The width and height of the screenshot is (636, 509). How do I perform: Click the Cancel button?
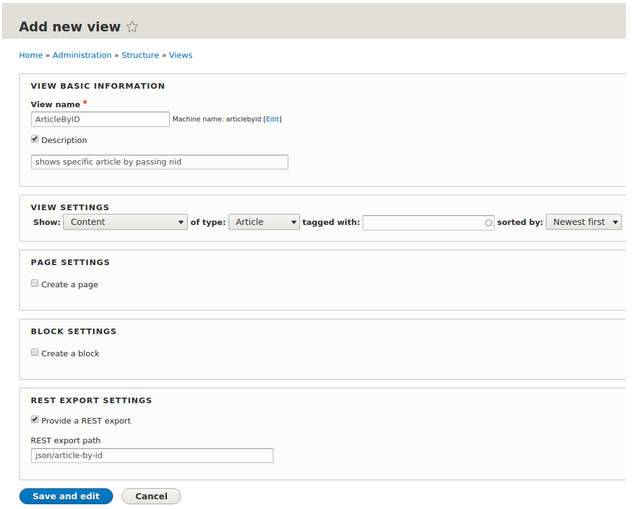tap(151, 496)
